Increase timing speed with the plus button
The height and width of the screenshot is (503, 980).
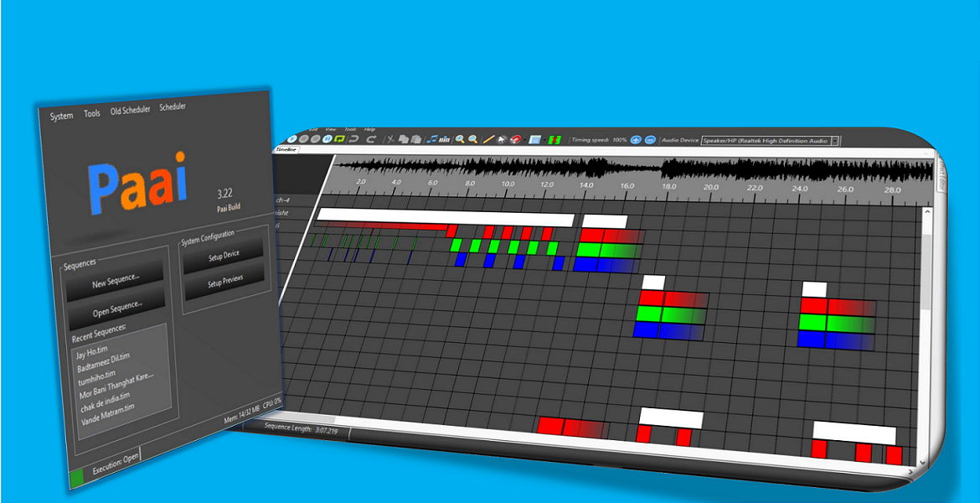(x=637, y=140)
